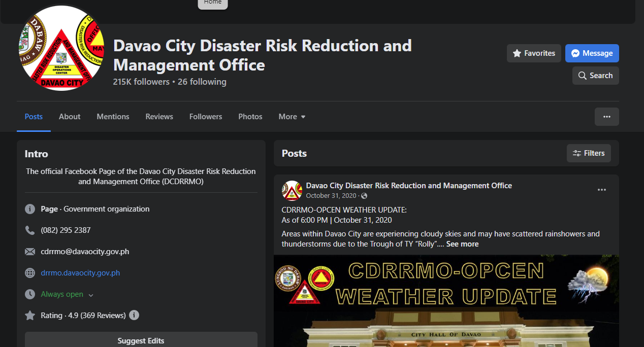Open the Rating 4.9 (369 Reviews) text
This screenshot has height=347, width=644.
(x=83, y=316)
